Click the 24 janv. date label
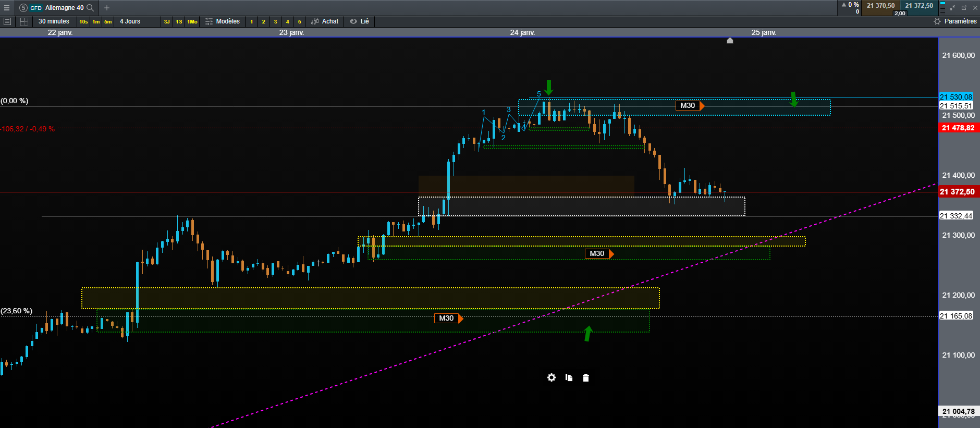Screen dimensions: 980x428 click(x=522, y=32)
